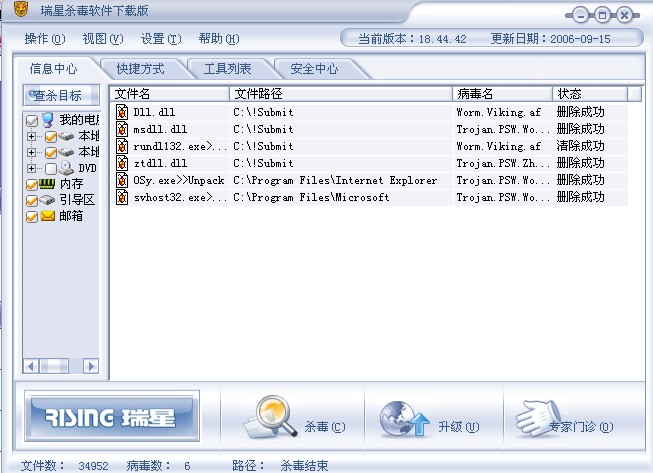Uncheck the 邮箱 mailbox checkbox
This screenshot has height=473, width=653.
(32, 217)
